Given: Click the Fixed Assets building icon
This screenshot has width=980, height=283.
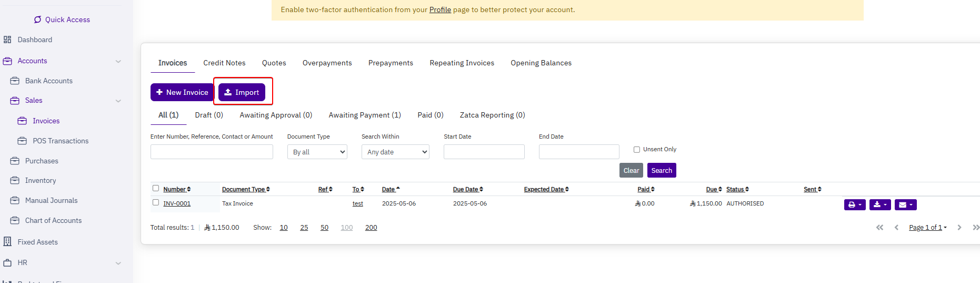Looking at the screenshot, I should pos(7,242).
